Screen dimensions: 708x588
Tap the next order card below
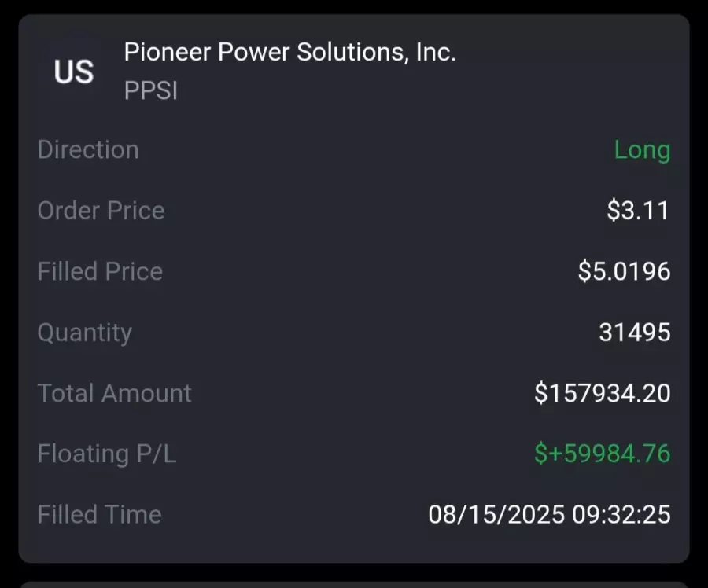(354, 584)
